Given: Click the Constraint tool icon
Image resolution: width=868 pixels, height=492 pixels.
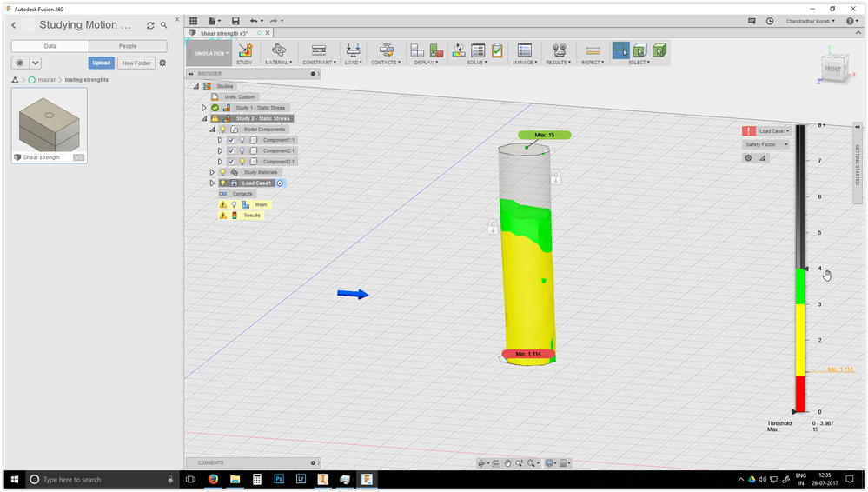Looking at the screenshot, I should pos(318,50).
